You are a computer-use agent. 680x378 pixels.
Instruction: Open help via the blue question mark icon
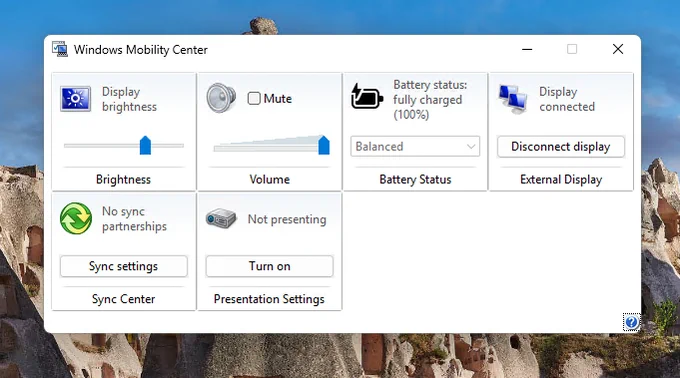pyautogui.click(x=631, y=322)
